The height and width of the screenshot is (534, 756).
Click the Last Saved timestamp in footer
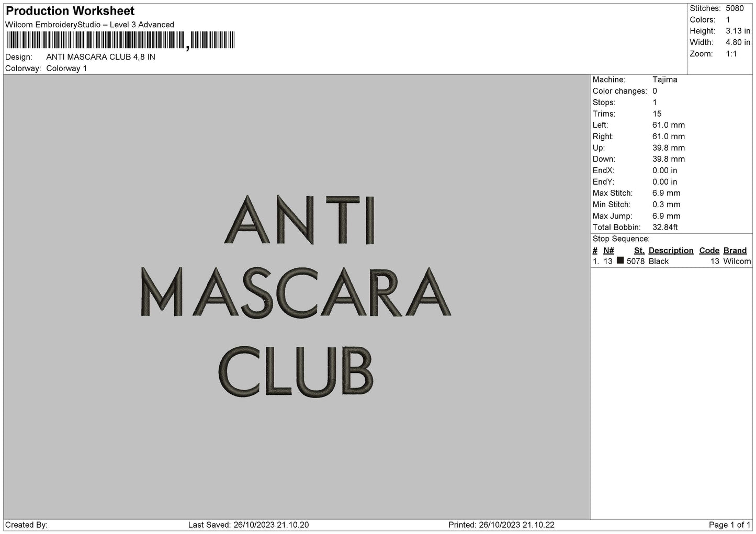tap(249, 525)
